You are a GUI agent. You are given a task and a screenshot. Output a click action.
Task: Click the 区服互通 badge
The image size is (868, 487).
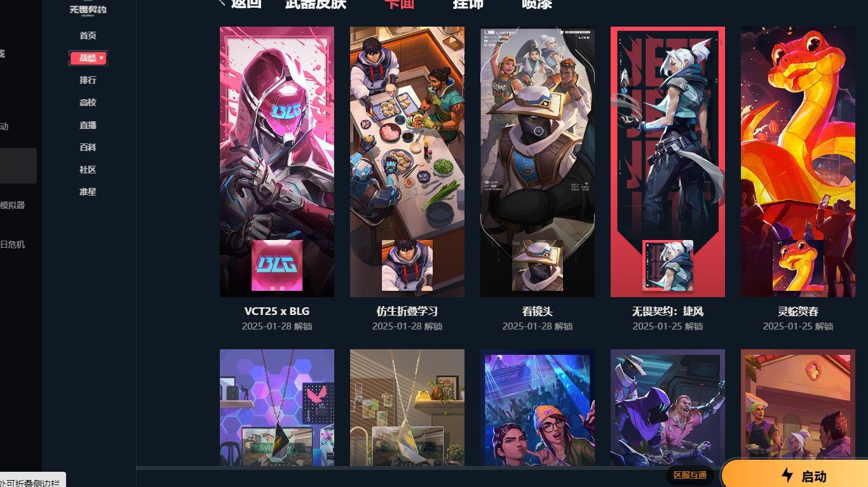click(690, 475)
